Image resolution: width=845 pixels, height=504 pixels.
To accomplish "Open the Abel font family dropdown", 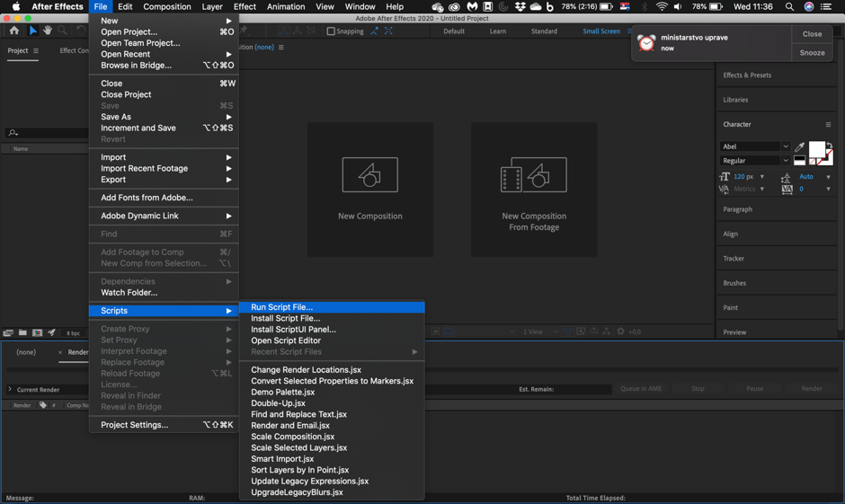I will coord(785,146).
